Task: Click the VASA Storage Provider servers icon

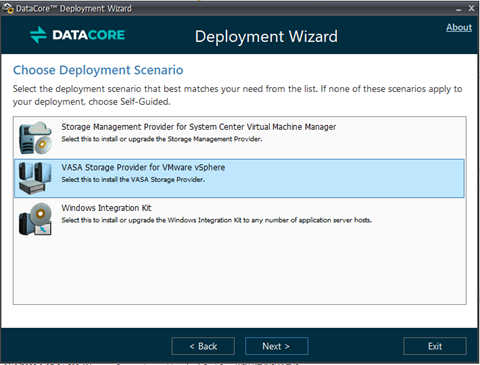Action: tap(35, 178)
